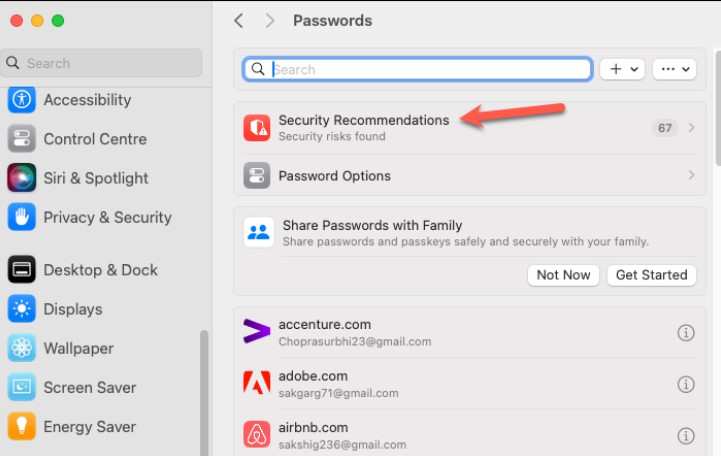Show info for adobe.com entry

(686, 384)
